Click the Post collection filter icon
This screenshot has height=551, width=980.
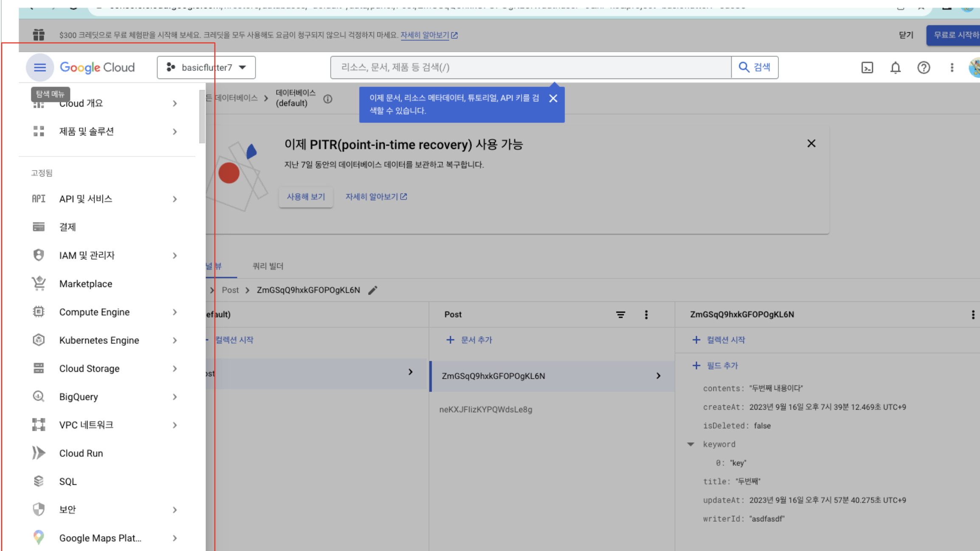point(620,315)
